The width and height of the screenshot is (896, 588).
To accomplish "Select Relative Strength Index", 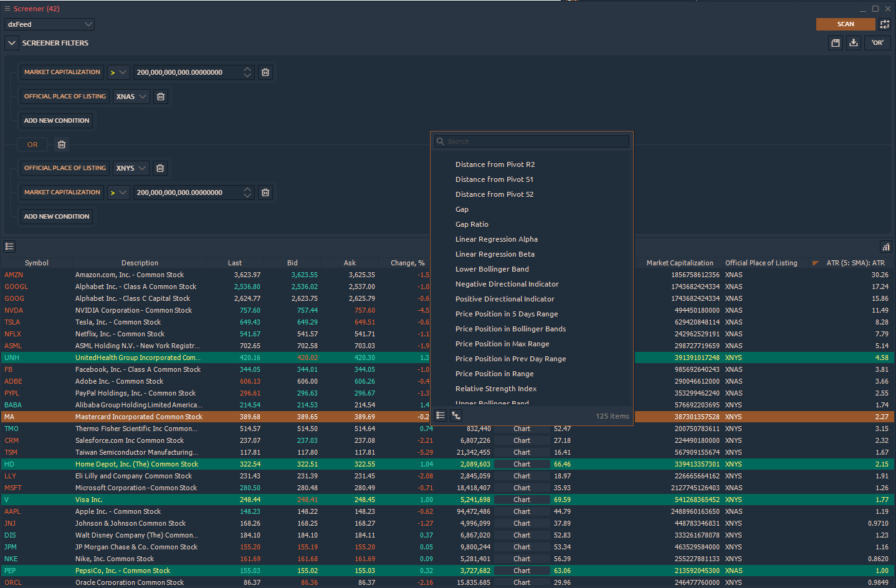I will coord(495,389).
